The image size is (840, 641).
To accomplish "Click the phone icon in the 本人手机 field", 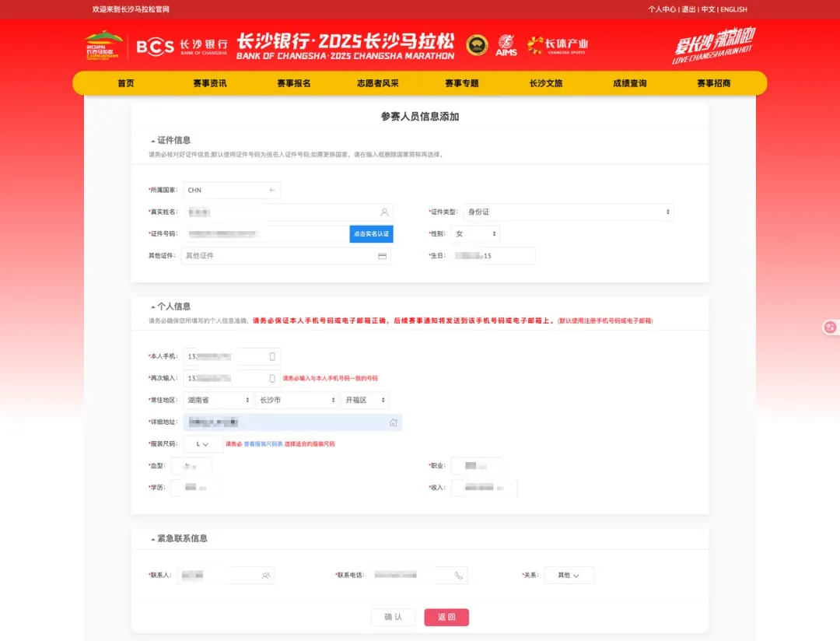I will tap(272, 356).
